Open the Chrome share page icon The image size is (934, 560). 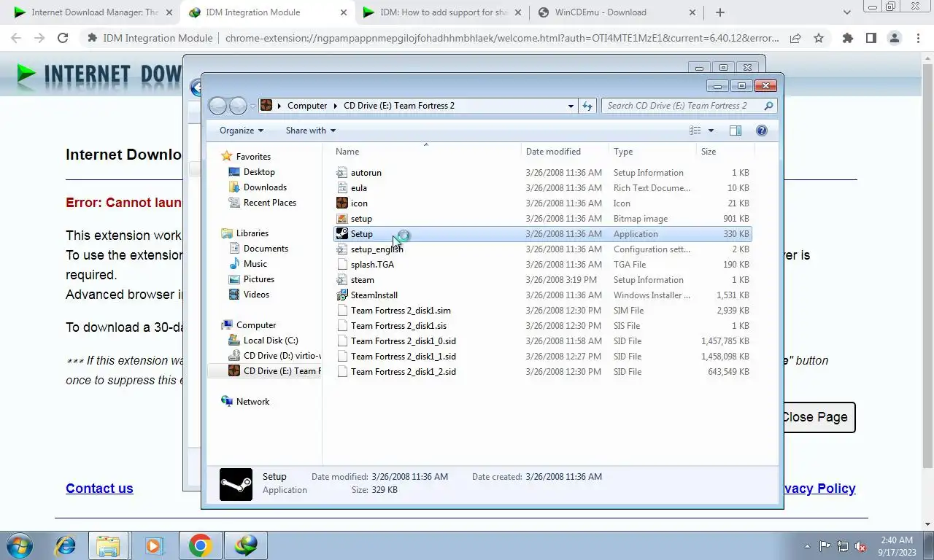pos(795,38)
